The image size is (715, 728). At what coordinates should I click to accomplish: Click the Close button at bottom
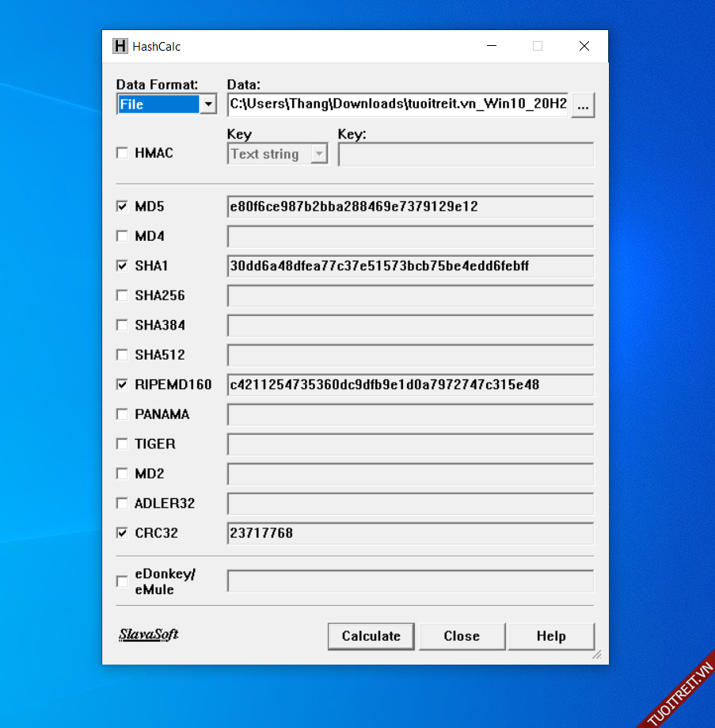pyautogui.click(x=462, y=636)
